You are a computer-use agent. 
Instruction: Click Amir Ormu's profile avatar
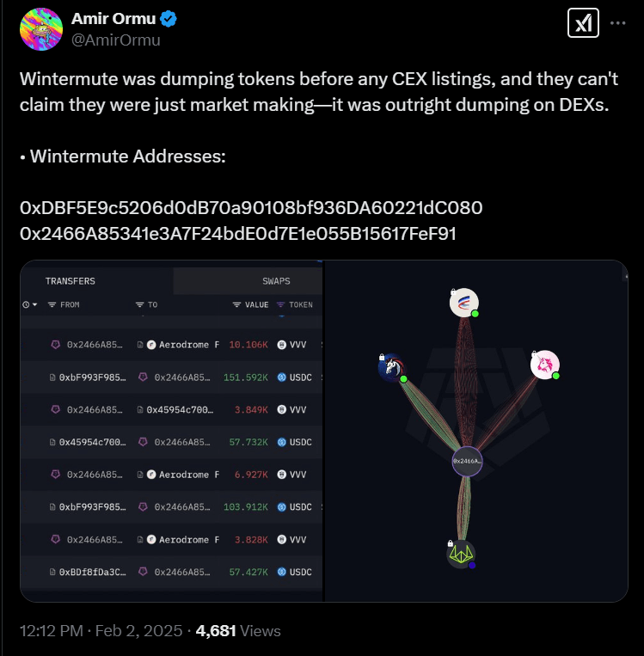[40, 29]
